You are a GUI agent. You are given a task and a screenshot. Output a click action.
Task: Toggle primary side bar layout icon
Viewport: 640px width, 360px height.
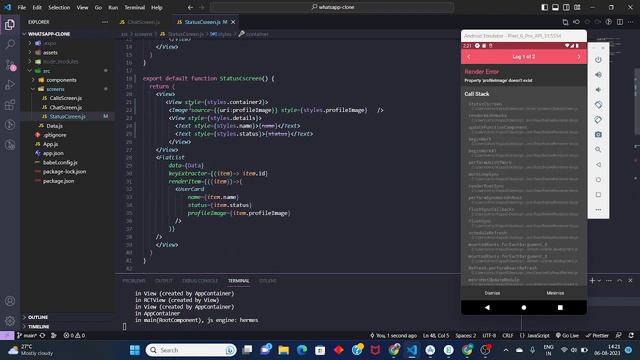[x=544, y=7]
